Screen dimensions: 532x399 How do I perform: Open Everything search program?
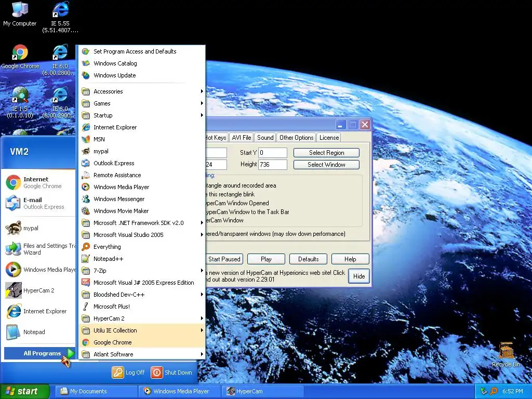(142, 247)
